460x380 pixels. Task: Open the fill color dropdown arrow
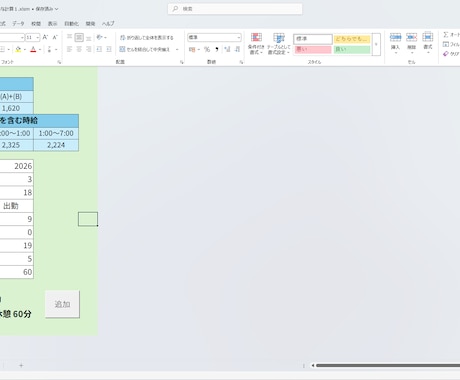click(x=25, y=49)
